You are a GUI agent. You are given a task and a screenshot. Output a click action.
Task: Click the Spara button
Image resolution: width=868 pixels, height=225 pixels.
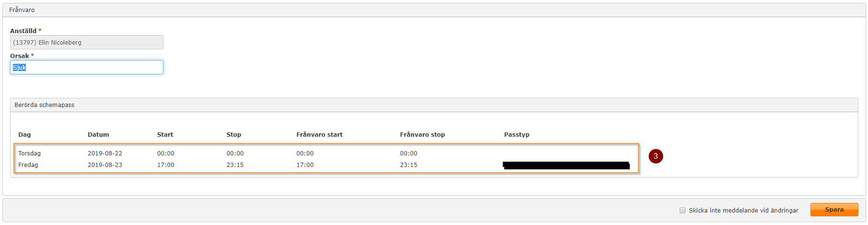point(834,210)
